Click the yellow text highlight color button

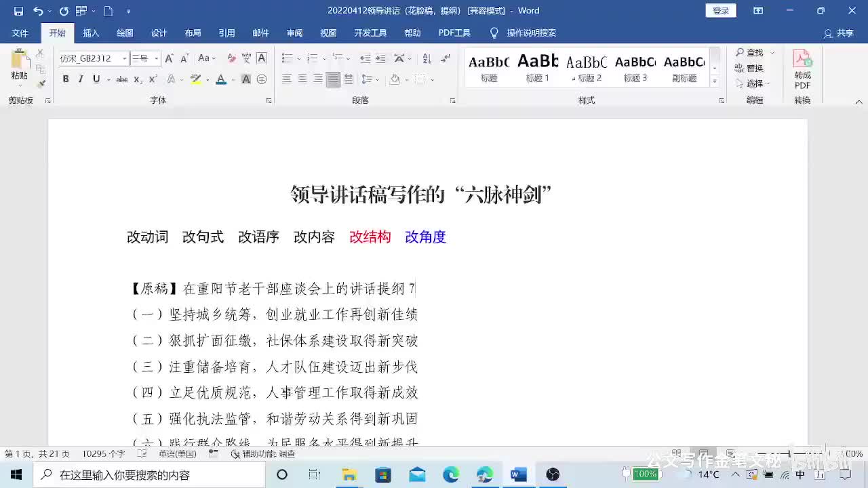(196, 79)
